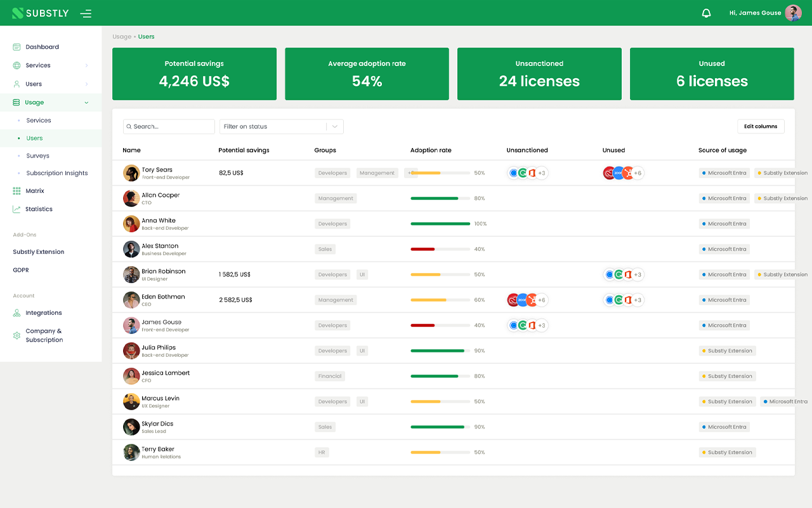Click Anna White's 100% adoption rate bar
This screenshot has height=508, width=812.
click(x=440, y=224)
